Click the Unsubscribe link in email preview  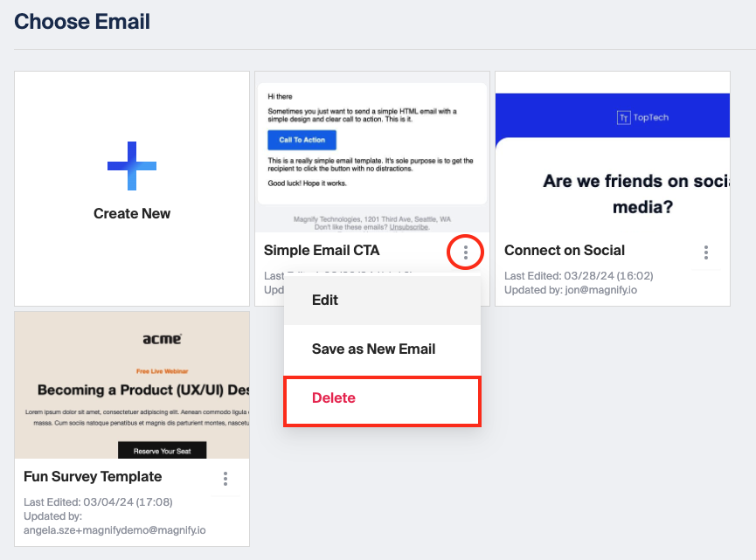[x=409, y=227]
